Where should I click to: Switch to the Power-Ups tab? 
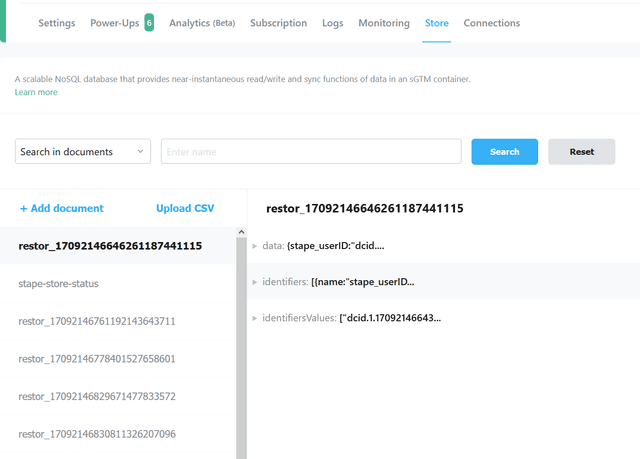pos(115,23)
